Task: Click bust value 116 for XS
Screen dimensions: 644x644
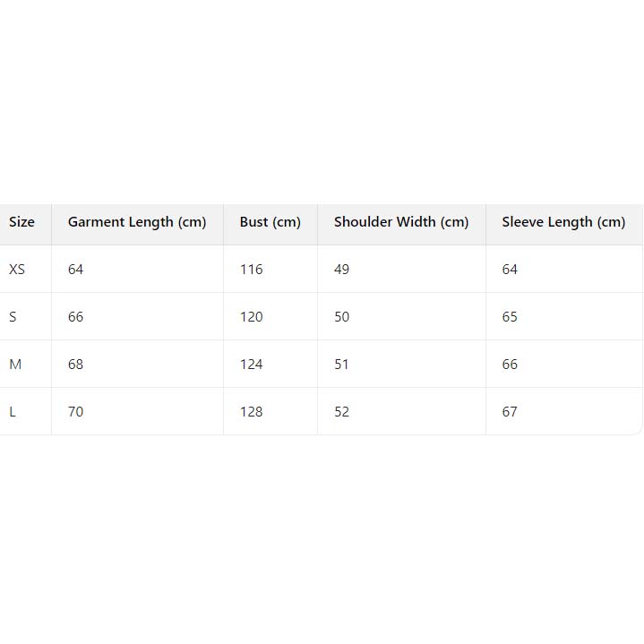Action: pos(252,270)
